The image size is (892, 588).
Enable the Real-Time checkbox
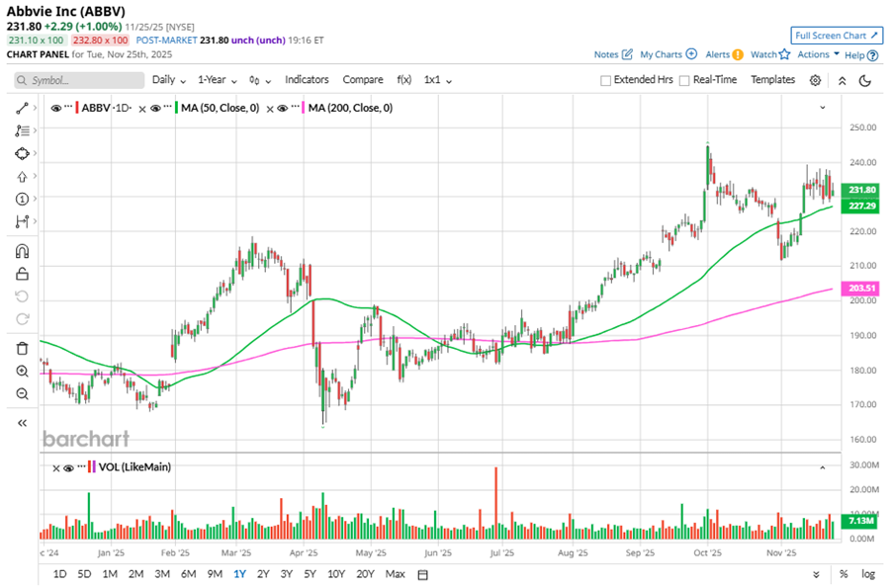pyautogui.click(x=684, y=80)
